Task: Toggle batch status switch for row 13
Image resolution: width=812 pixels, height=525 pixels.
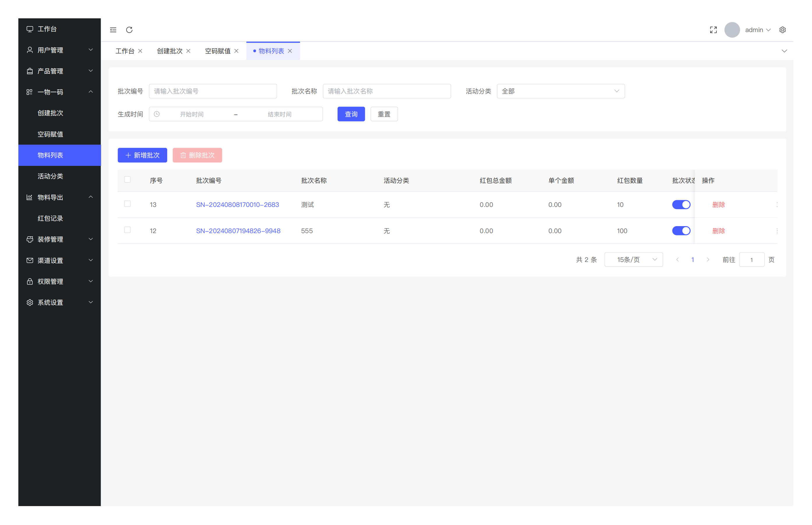Action: [681, 205]
